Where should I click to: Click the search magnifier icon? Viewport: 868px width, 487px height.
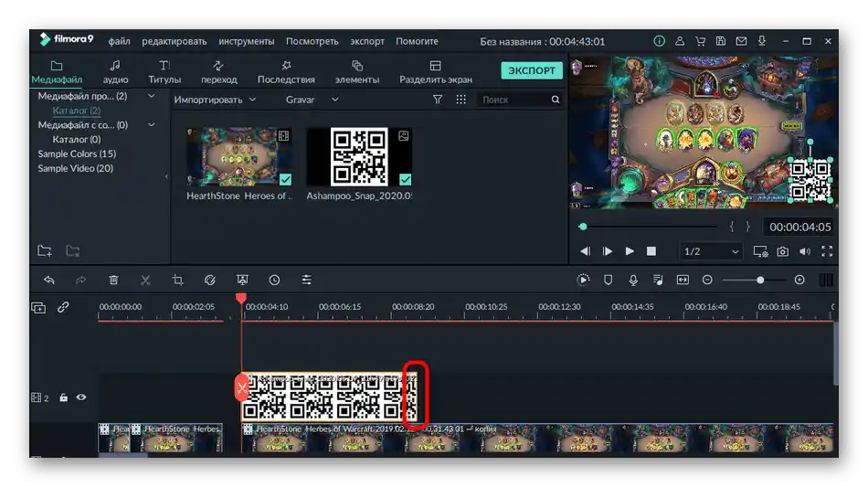pos(556,100)
